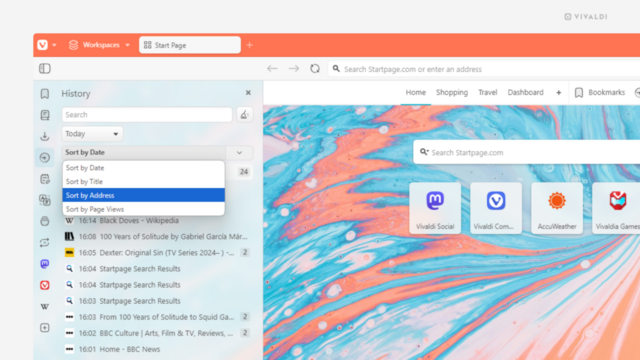Open Bookmarks from start page nav

coord(600,93)
